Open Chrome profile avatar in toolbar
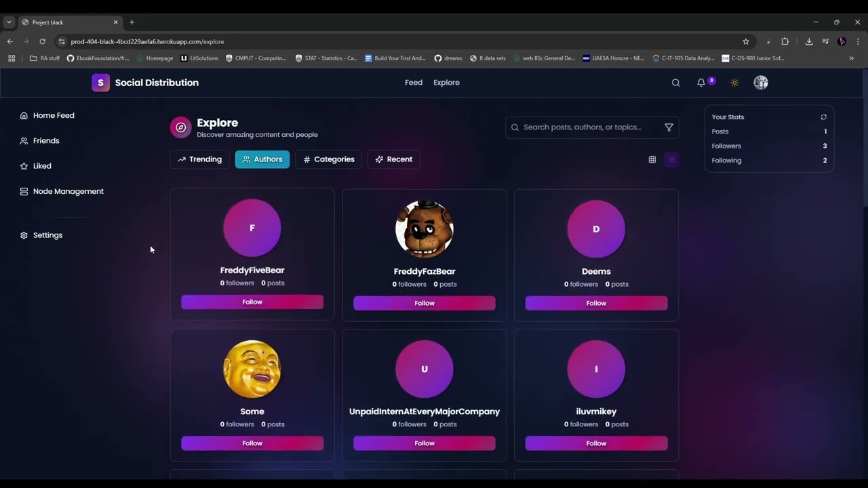The width and height of the screenshot is (868, 488). pyautogui.click(x=842, y=41)
